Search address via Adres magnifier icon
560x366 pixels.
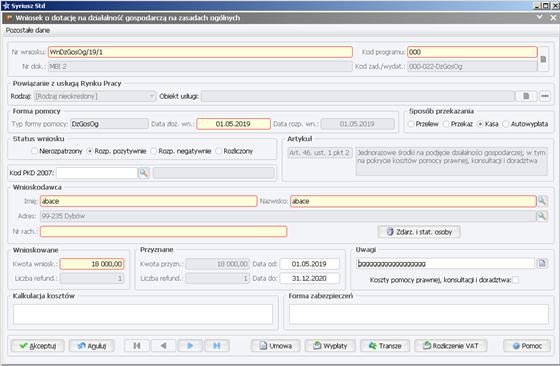pyautogui.click(x=541, y=216)
